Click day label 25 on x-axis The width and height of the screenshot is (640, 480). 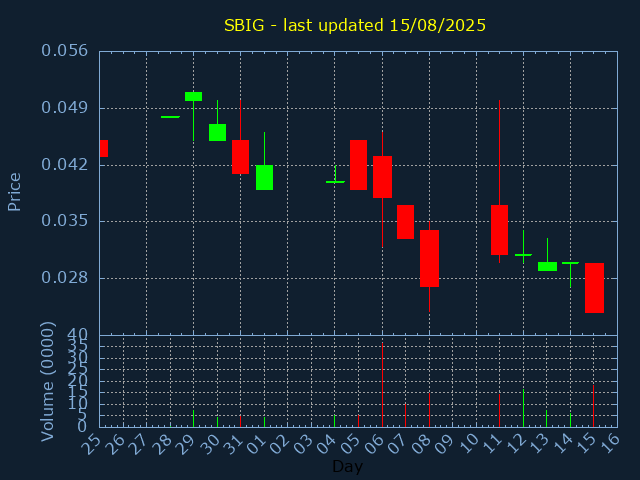(x=91, y=444)
